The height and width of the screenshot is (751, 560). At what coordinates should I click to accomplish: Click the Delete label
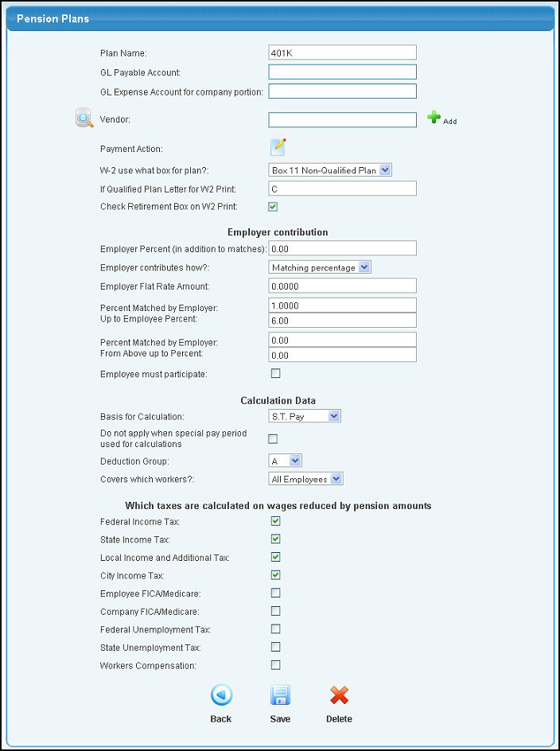(339, 719)
